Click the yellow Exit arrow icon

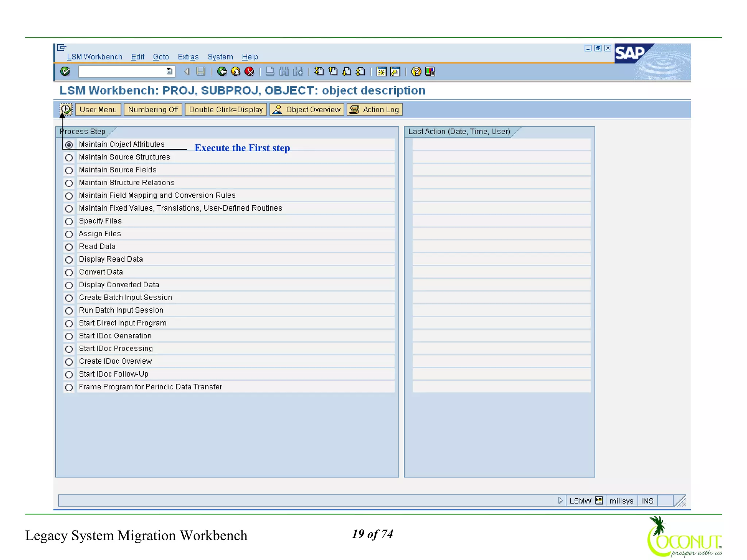point(236,71)
